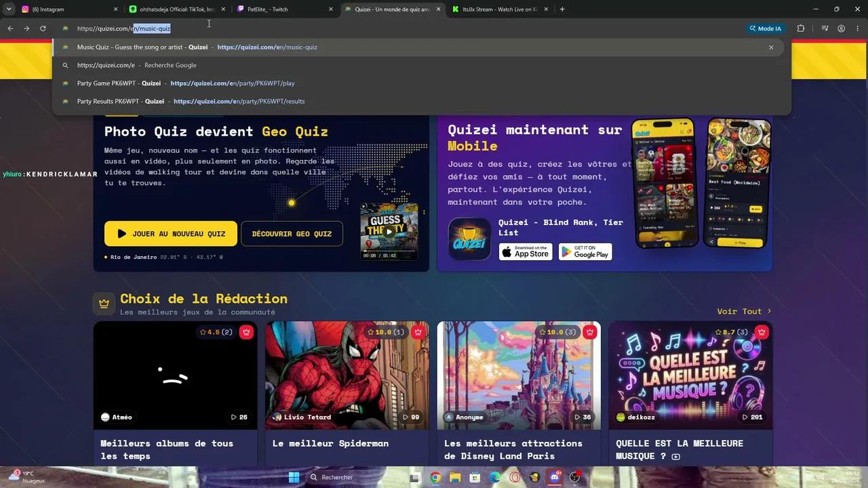This screenshot has width=868, height=488.
Task: Open author Livio Tetard's profile
Action: (302, 417)
